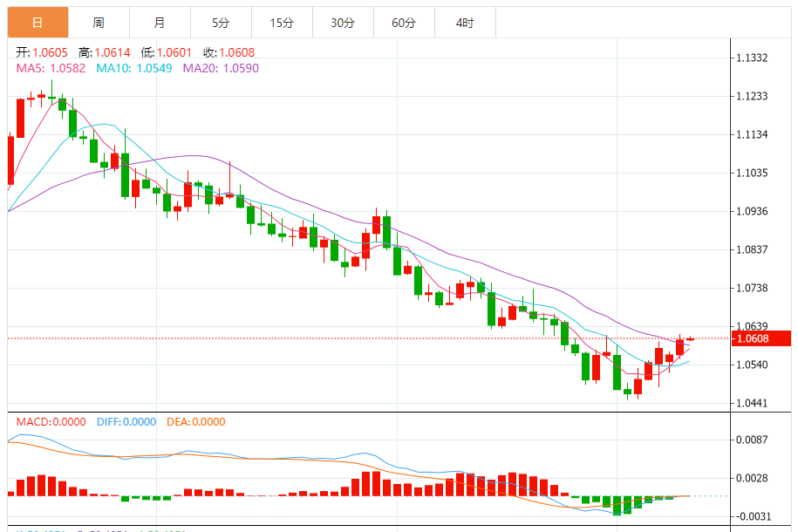Switch to the 周 weekly tab

pos(99,23)
